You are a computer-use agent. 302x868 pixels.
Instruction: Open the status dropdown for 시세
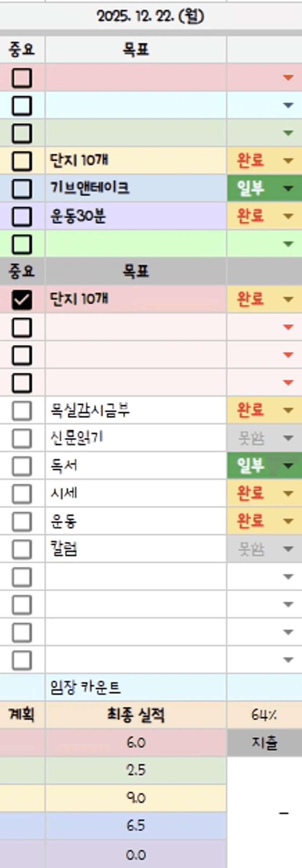[x=288, y=493]
